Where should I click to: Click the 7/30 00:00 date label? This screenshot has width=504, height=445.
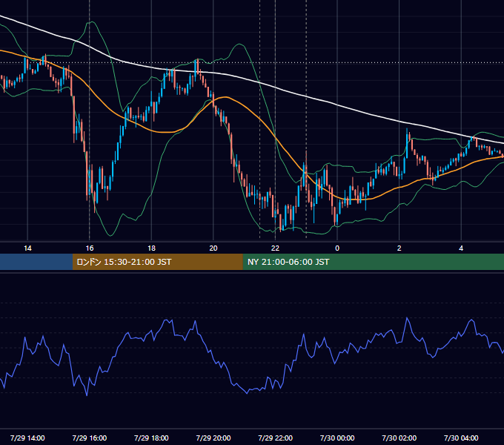coord(337,438)
